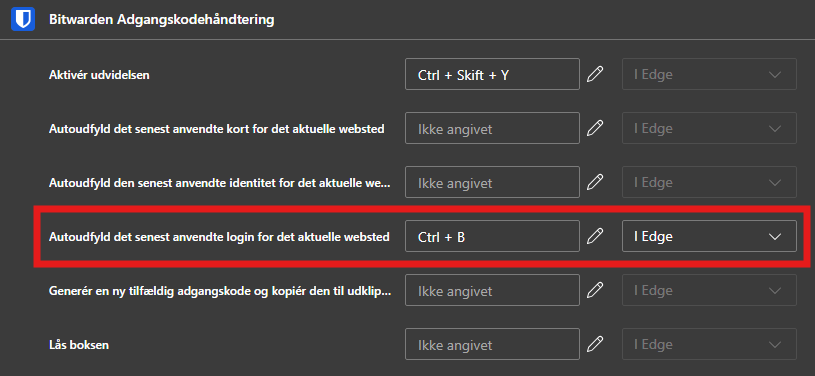Image resolution: width=815 pixels, height=376 pixels.
Task: Open I Edge dropdown for Aktivér udvidelsen
Action: [x=709, y=74]
